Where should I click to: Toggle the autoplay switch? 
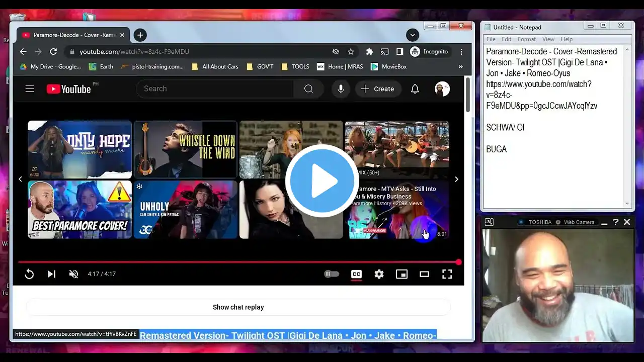click(332, 274)
